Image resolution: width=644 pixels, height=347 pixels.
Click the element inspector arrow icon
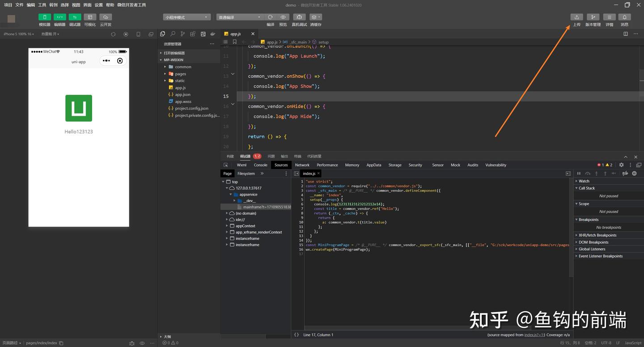(x=226, y=165)
